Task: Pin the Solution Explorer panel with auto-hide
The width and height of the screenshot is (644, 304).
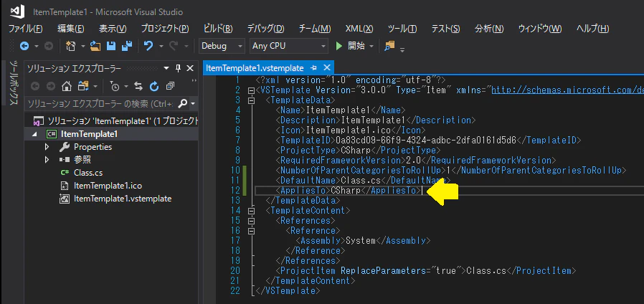Action: click(x=179, y=68)
